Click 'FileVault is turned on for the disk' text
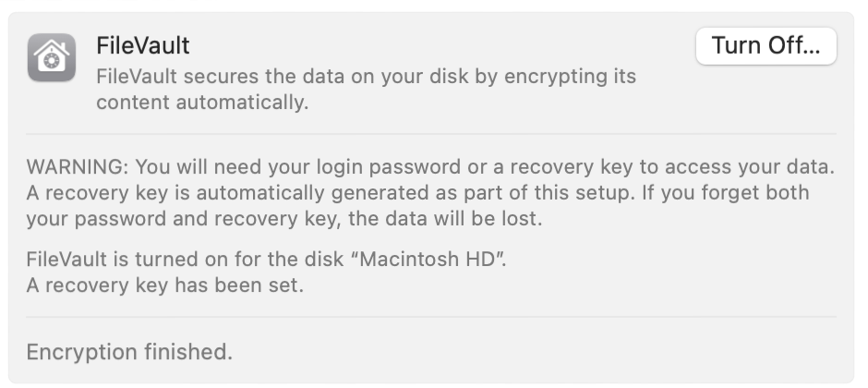This screenshot has height=388, width=868. pos(185,259)
